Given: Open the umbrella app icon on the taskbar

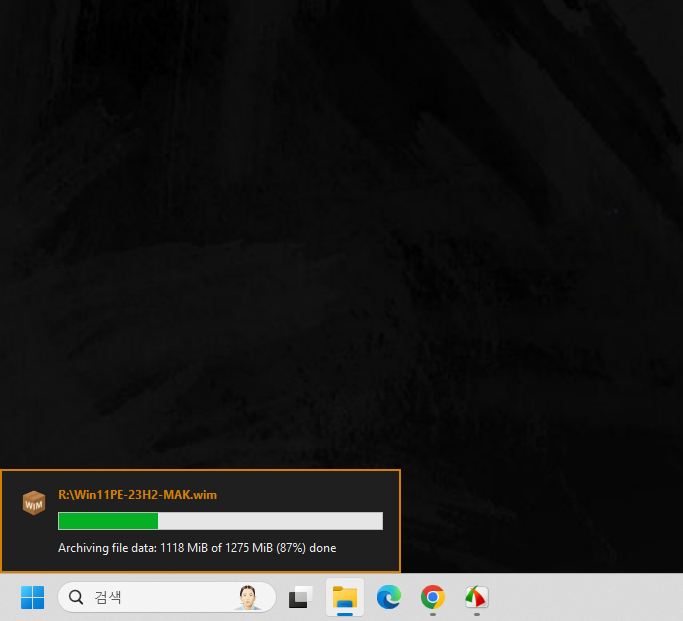Looking at the screenshot, I should click(477, 597).
